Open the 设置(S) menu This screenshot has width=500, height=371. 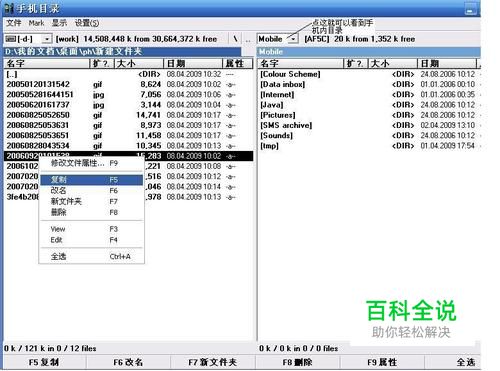87,23
